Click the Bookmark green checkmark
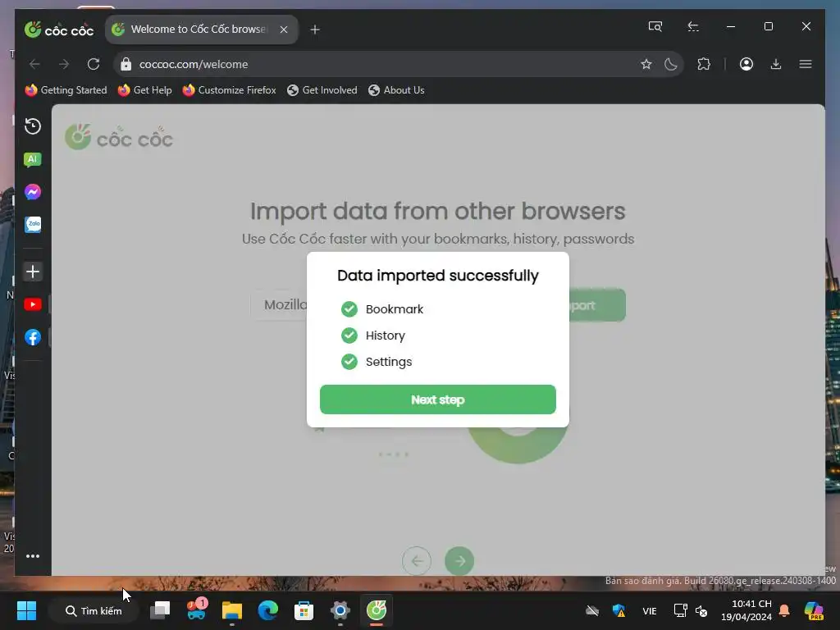840x630 pixels. pos(349,309)
